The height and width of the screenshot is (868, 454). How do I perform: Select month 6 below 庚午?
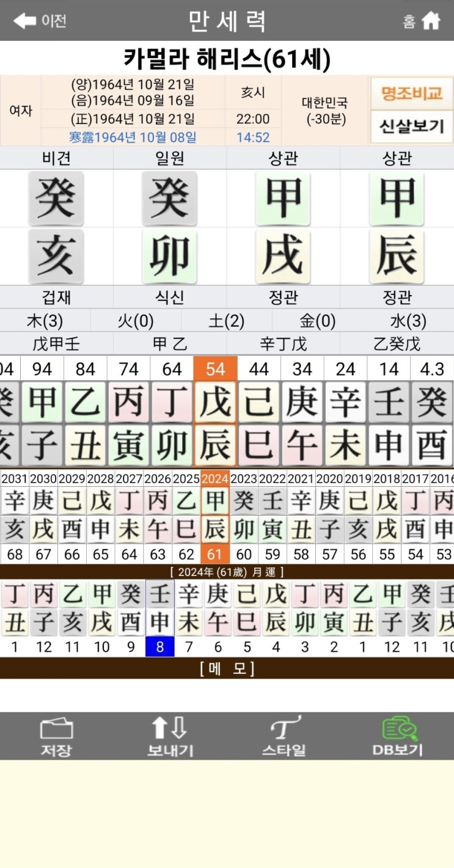pyautogui.click(x=218, y=647)
